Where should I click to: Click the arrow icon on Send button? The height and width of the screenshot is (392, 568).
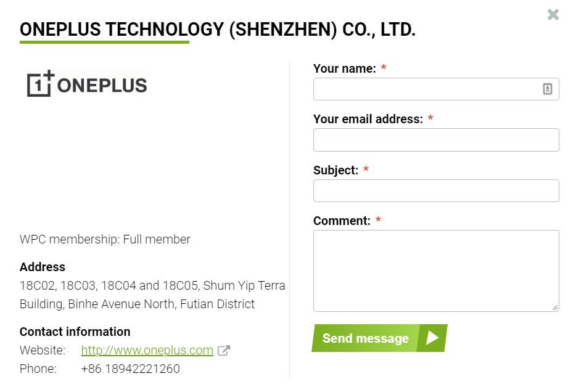432,338
